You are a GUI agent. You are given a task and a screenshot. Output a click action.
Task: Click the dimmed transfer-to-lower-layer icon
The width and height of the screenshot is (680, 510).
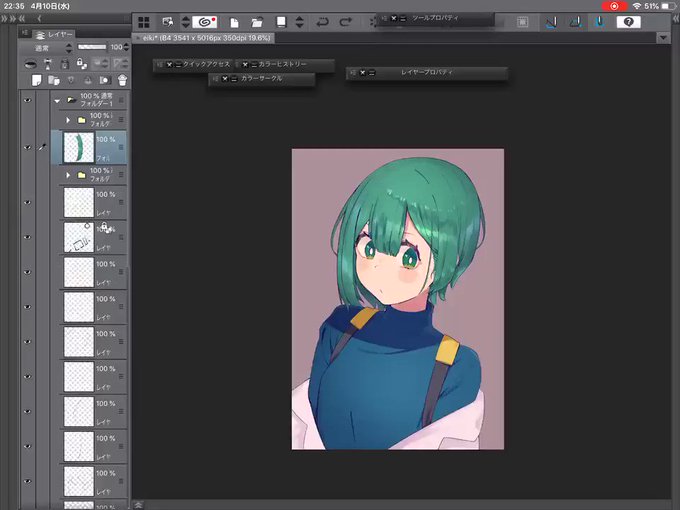(71, 80)
